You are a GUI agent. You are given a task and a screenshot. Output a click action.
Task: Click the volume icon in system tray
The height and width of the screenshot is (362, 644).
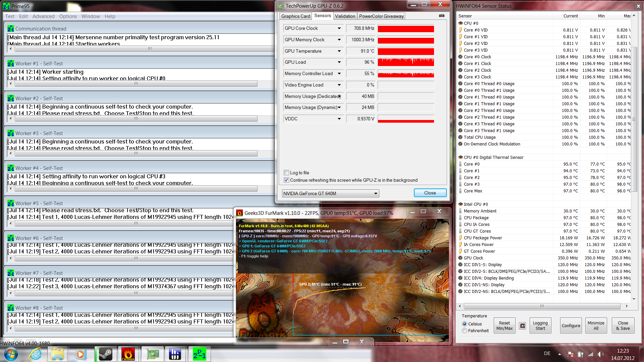(600, 354)
